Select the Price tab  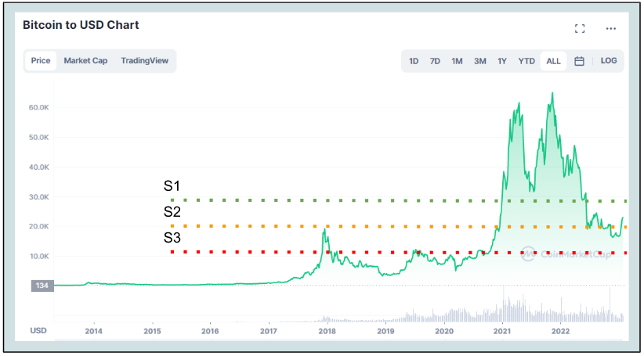41,61
